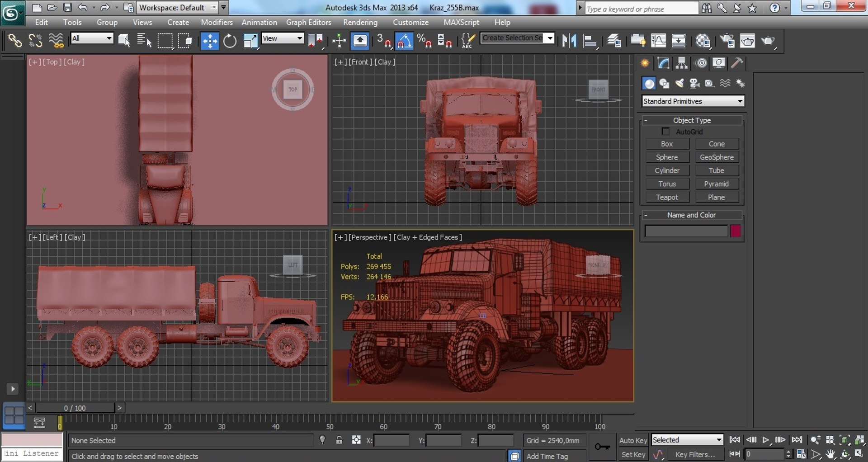Open the Layer Manager
Screen dimensions: 868x462
click(614, 41)
